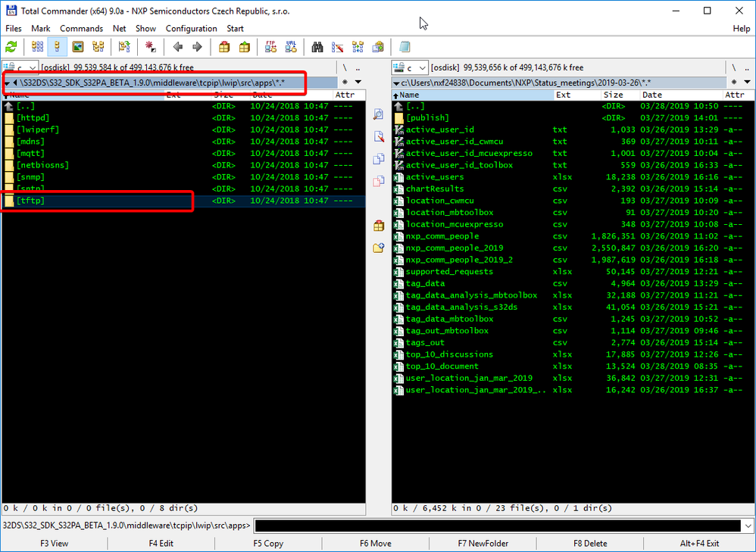Image resolution: width=756 pixels, height=552 pixels.
Task: Click the Copy icon in middle bar
Action: click(379, 158)
